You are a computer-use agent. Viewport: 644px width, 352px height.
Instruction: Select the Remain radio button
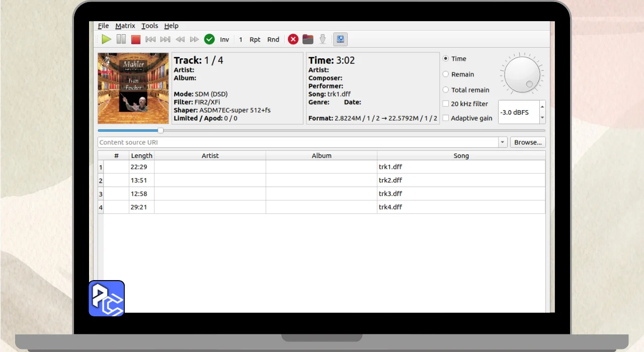click(x=446, y=74)
